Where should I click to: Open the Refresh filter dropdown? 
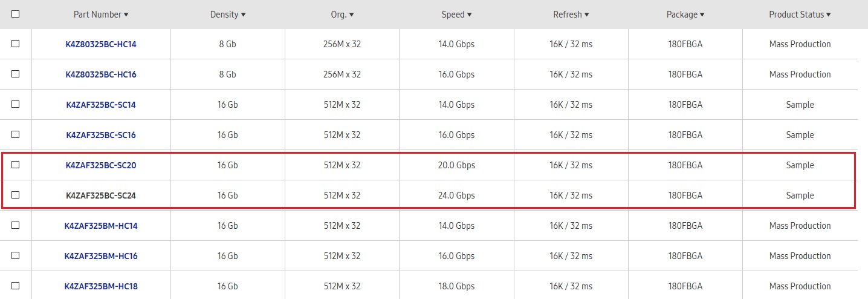pyautogui.click(x=571, y=15)
